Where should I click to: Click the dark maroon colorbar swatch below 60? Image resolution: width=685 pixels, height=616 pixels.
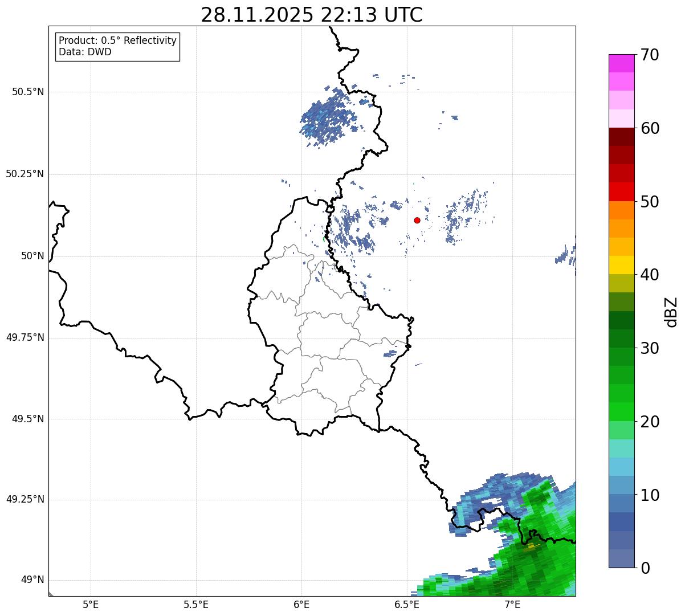pyautogui.click(x=621, y=137)
